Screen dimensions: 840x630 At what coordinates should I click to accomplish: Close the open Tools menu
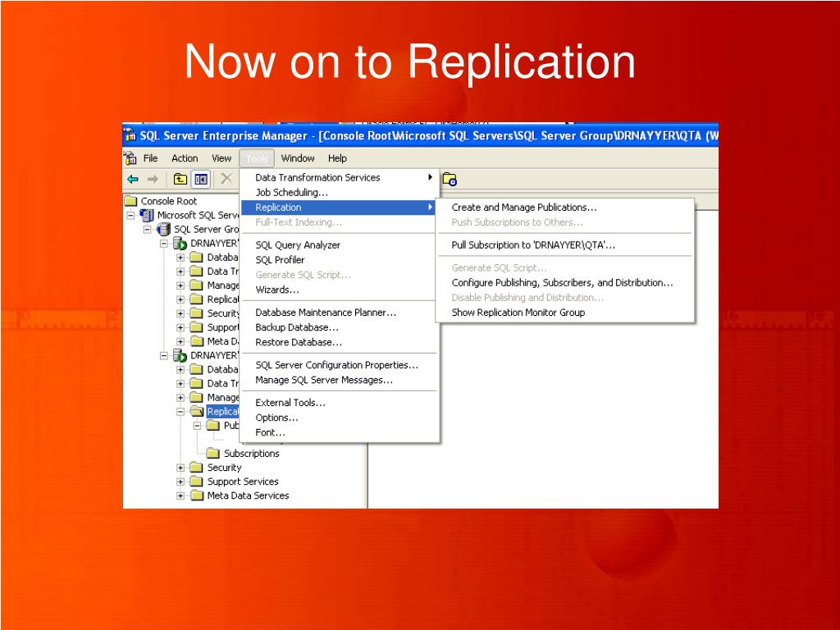point(257,158)
